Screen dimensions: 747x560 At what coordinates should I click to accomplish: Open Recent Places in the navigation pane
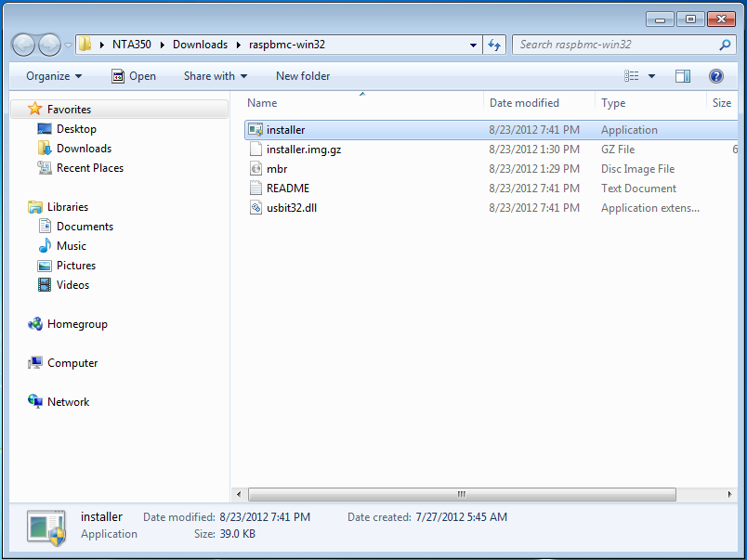(x=90, y=168)
